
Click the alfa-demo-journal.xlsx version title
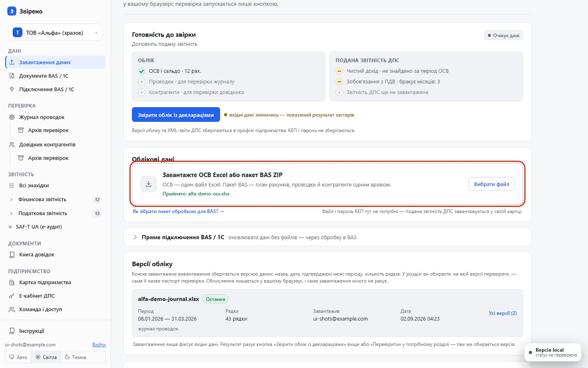point(168,299)
